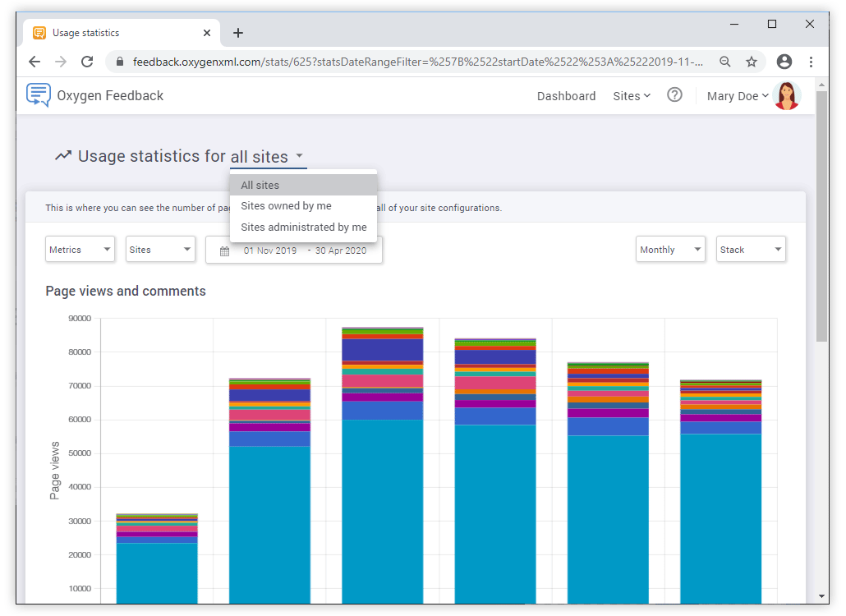
Task: Click the scrollbar down arrow
Action: point(821,596)
